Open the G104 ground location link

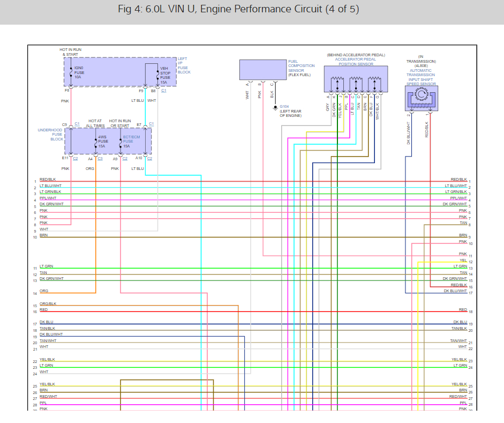tap(284, 107)
